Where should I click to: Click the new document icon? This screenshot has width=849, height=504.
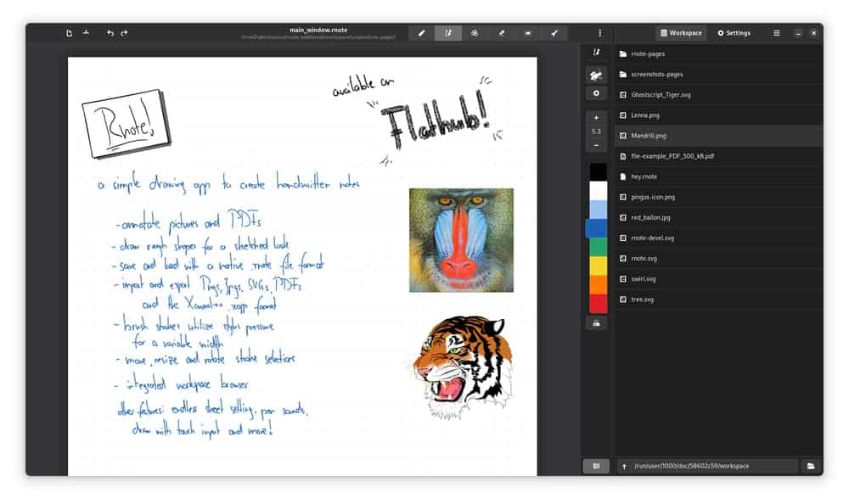click(x=69, y=33)
